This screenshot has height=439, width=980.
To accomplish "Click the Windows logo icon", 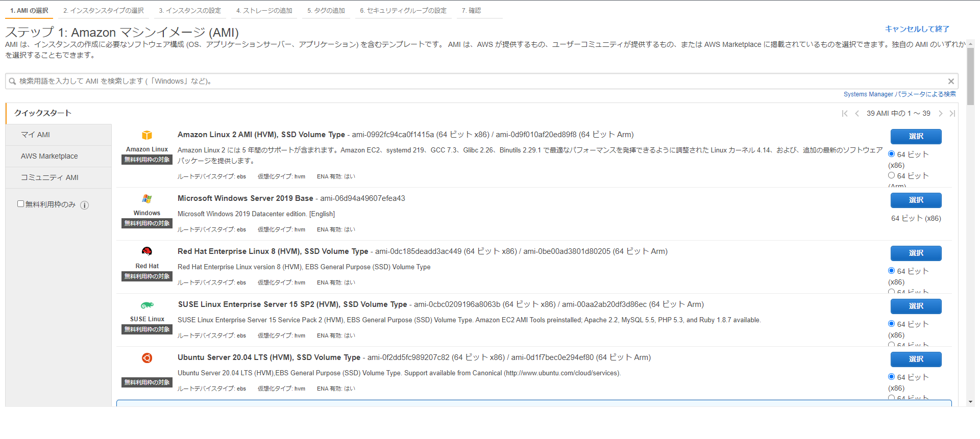I will click(147, 199).
